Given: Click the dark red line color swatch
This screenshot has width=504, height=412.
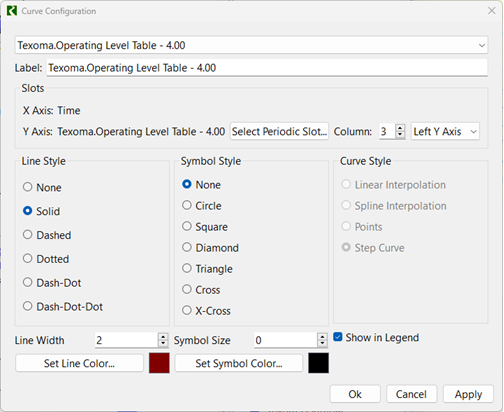Looking at the screenshot, I should click(159, 363).
